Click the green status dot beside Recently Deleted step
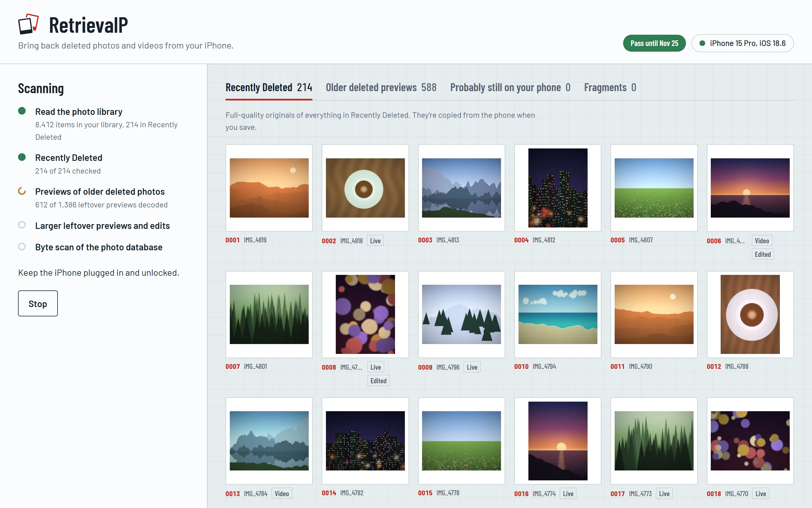812x508 pixels. [x=22, y=157]
